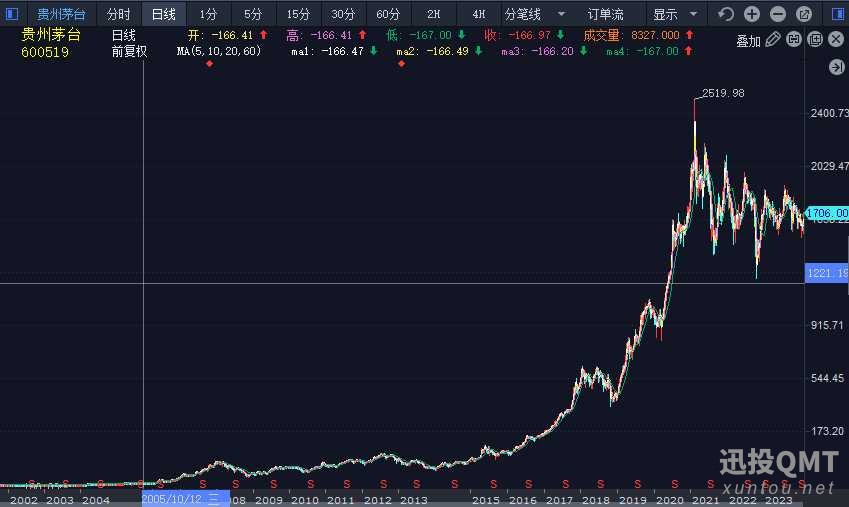Click the jump-to-latest arrow icon
The image size is (849, 507).
click(x=837, y=67)
